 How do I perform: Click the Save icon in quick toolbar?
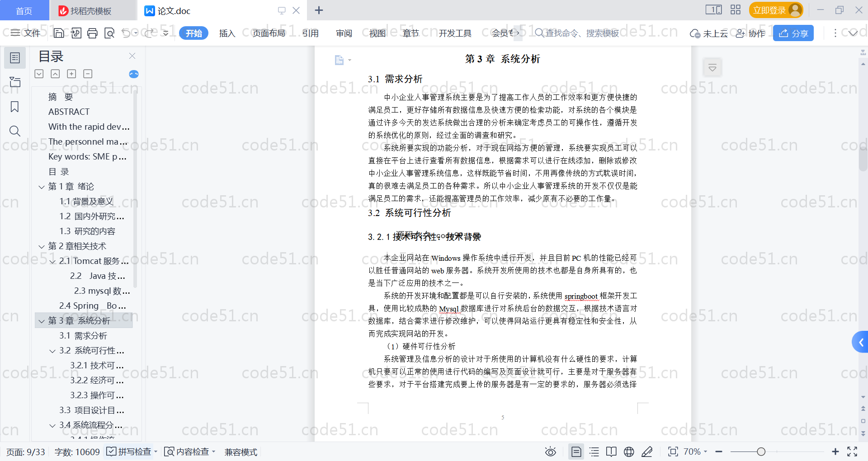click(59, 33)
